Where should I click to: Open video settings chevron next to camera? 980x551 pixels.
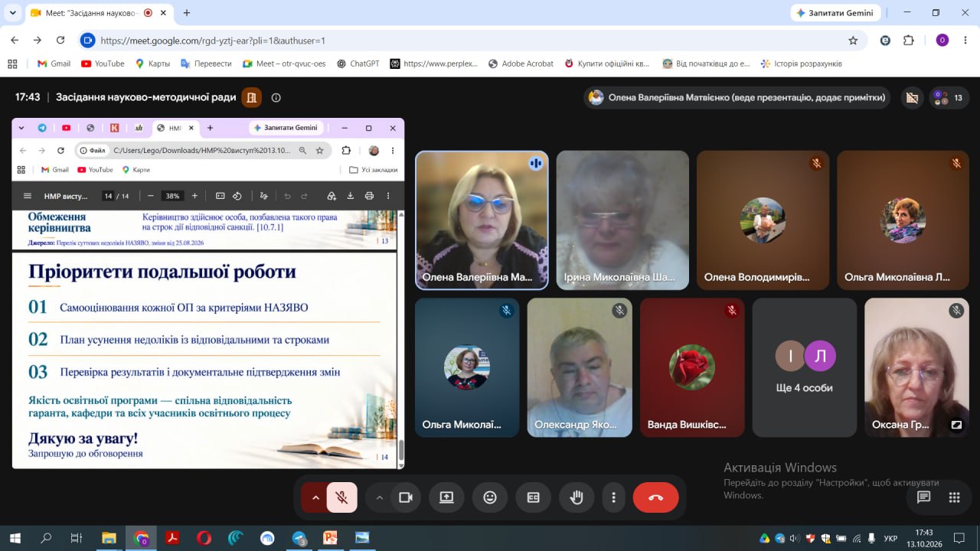pos(379,497)
